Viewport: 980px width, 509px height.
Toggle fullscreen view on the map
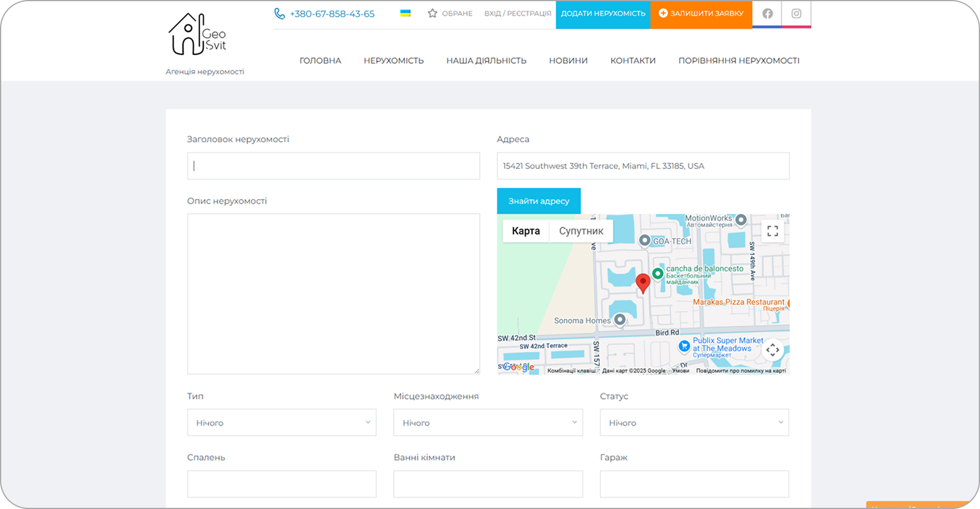[772, 231]
